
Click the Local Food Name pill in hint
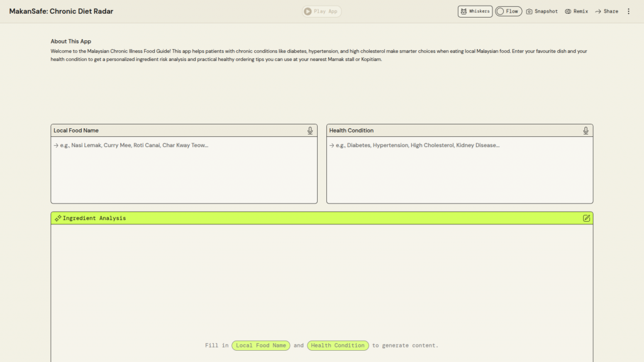tap(261, 346)
